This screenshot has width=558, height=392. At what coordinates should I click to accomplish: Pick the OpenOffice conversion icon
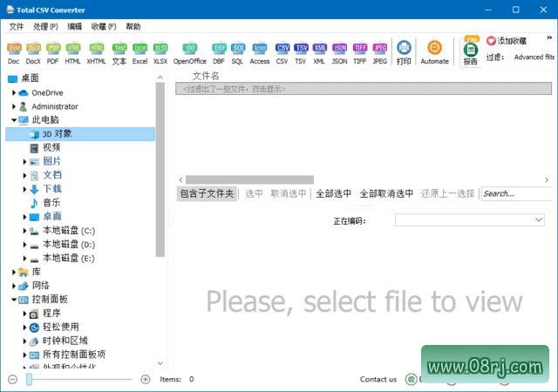coord(190,53)
